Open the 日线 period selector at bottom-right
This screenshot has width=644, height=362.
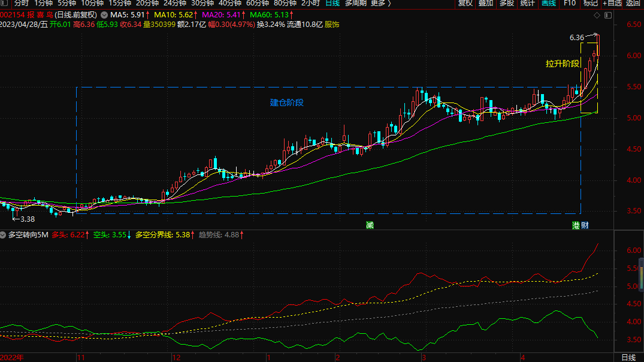628,357
